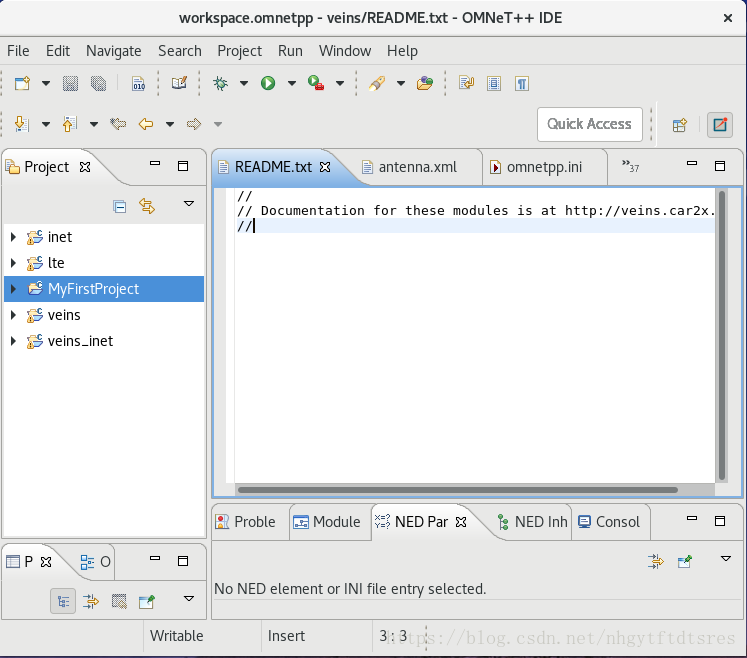Click editor horizontal scrollbar

(457, 490)
